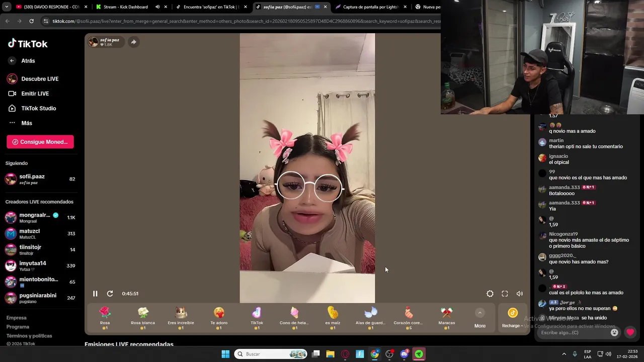
Task: Open recommended creator tiinsitojr
Action: (x=40, y=250)
